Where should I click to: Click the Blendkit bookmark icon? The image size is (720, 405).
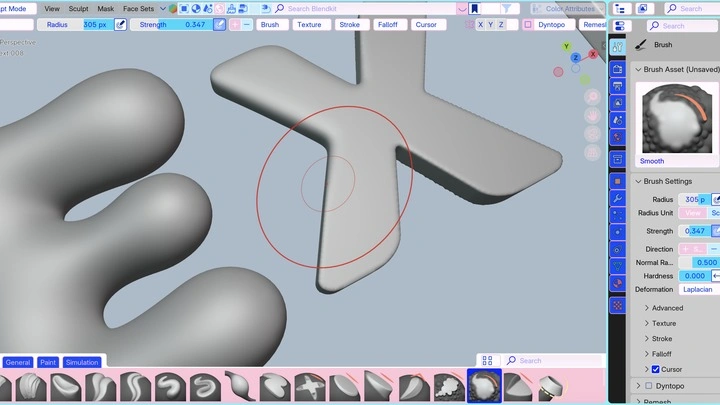474,8
